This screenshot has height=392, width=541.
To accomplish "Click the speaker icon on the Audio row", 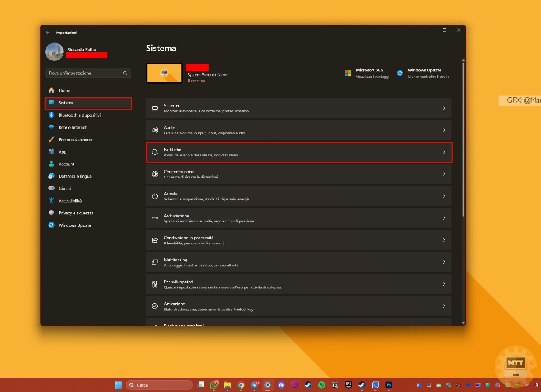I will [154, 130].
